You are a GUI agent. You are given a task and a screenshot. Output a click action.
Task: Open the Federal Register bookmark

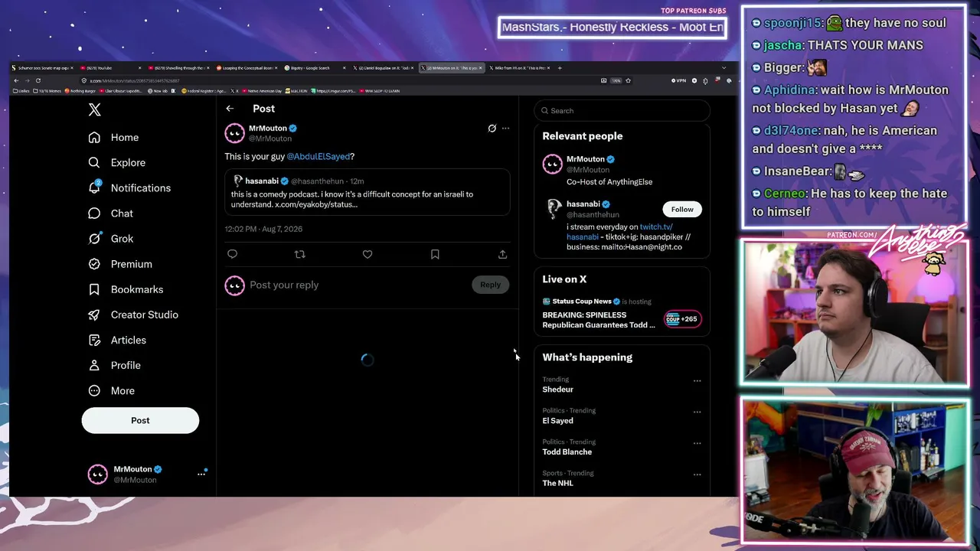tap(203, 91)
